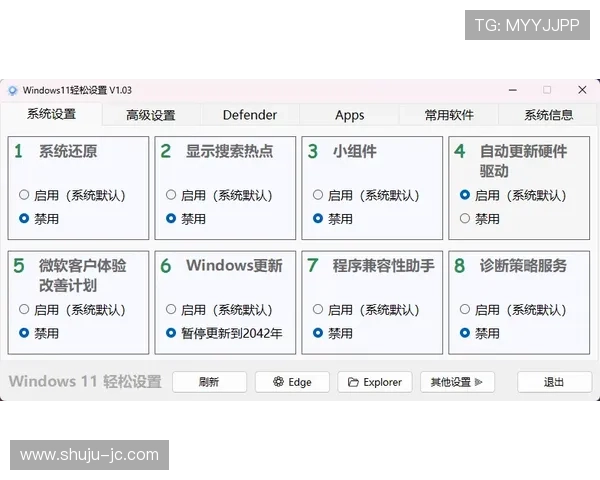The width and height of the screenshot is (600, 480).
Task: Click the 显示搜索热点 heading text
Action: (230, 151)
